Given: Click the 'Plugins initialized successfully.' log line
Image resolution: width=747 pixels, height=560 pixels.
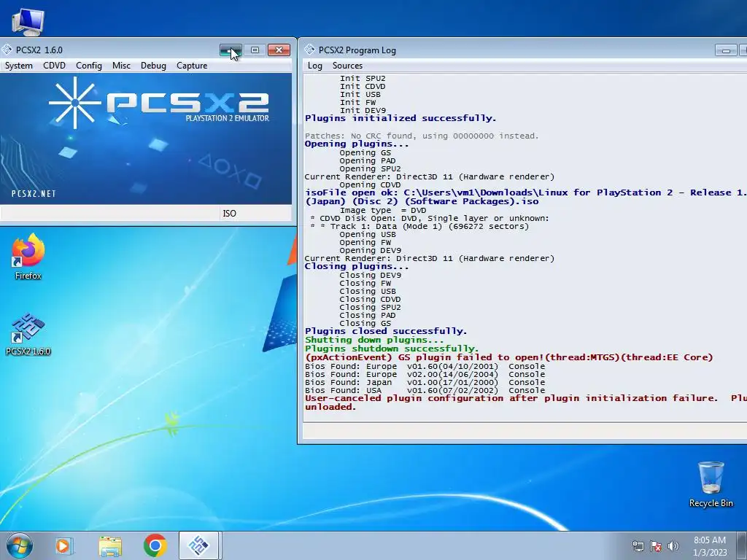Looking at the screenshot, I should tap(400, 118).
